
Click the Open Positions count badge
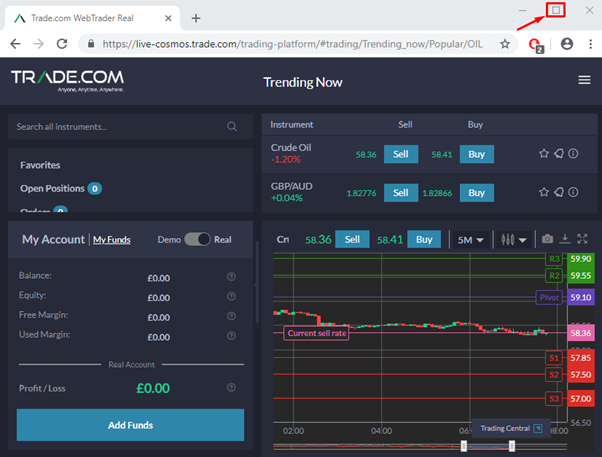coord(94,189)
